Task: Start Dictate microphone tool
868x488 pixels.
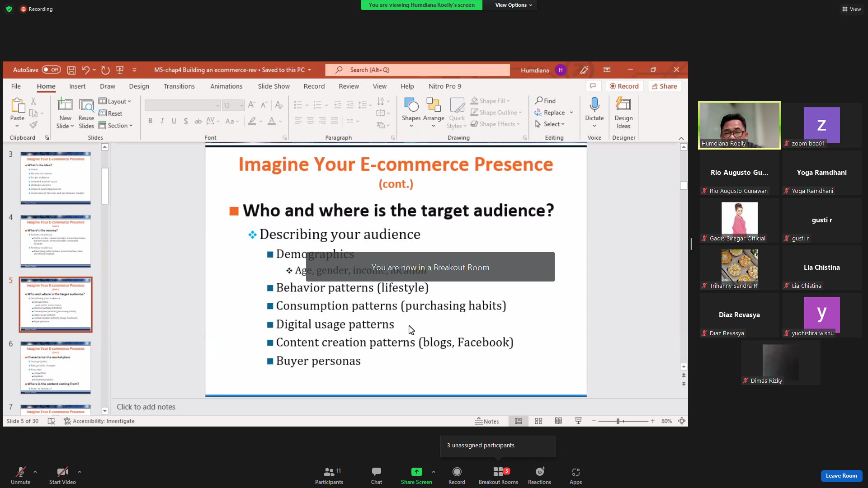Action: [x=594, y=113]
